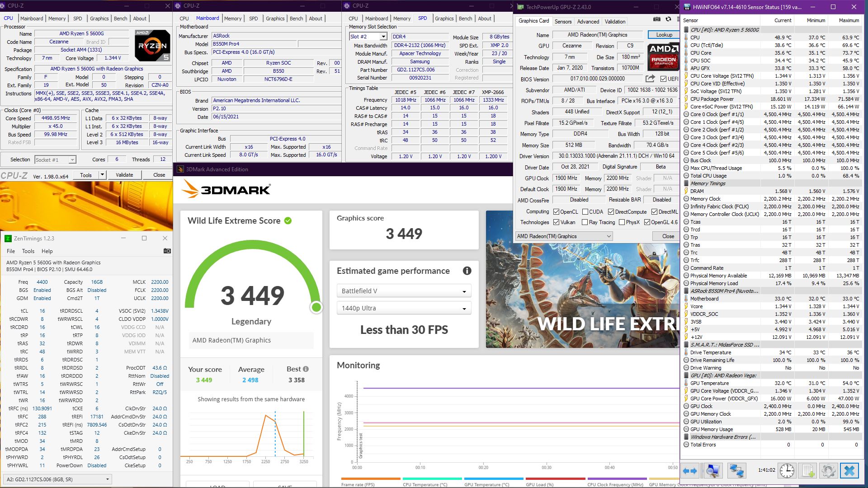
Task: Open Bench tab in CPU-Z window showing SPD
Action: pos(465,19)
